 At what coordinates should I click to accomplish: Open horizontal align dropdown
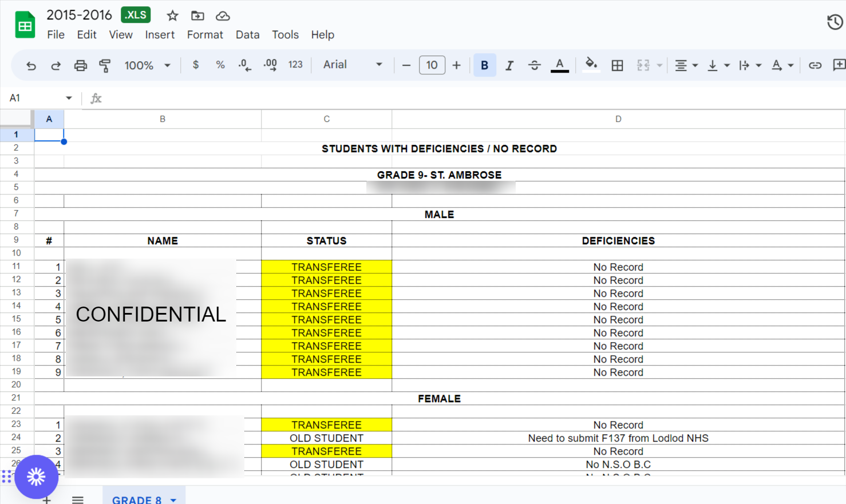686,65
